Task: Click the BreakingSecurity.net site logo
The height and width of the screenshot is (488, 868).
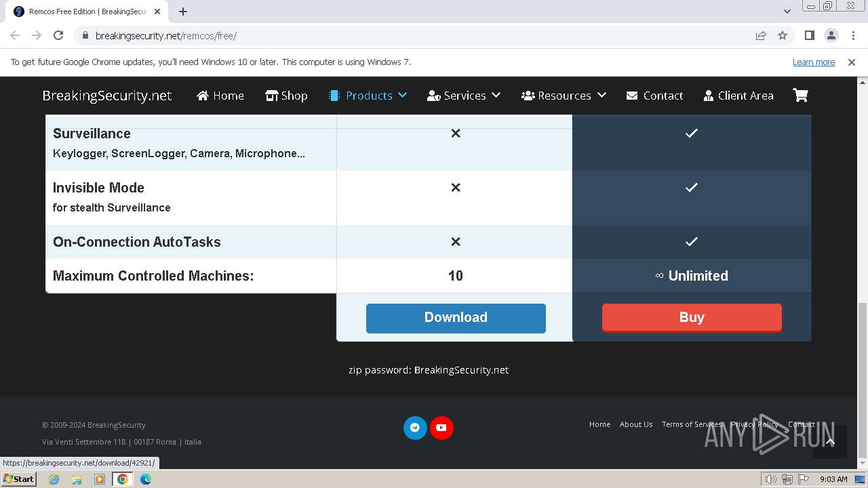Action: click(x=107, y=96)
